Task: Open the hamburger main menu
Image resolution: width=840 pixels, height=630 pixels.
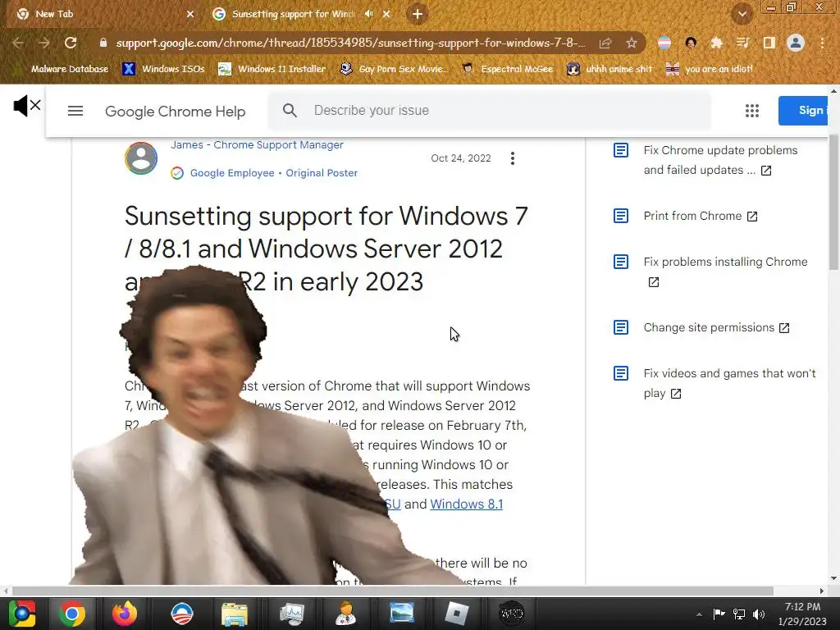Action: [75, 111]
